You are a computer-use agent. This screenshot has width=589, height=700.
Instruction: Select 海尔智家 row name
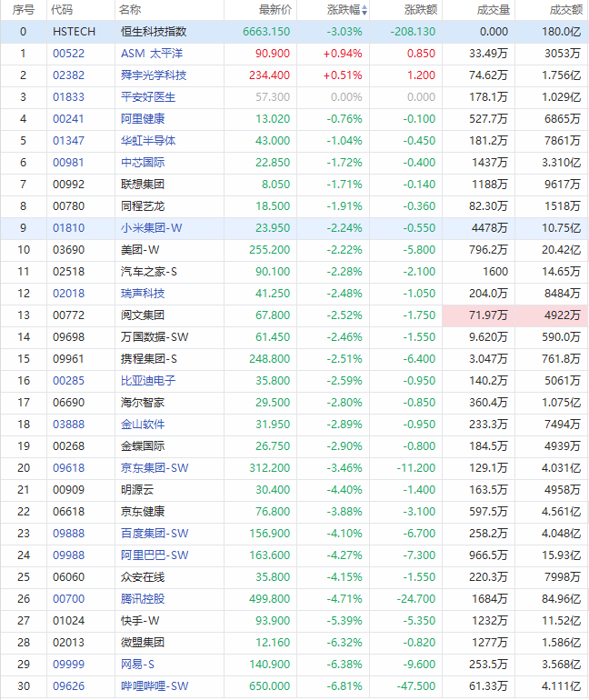point(143,403)
